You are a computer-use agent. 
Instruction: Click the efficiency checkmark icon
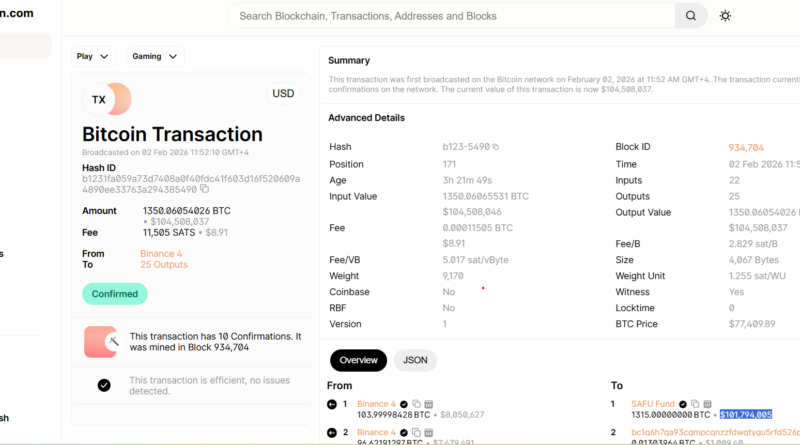(x=104, y=385)
